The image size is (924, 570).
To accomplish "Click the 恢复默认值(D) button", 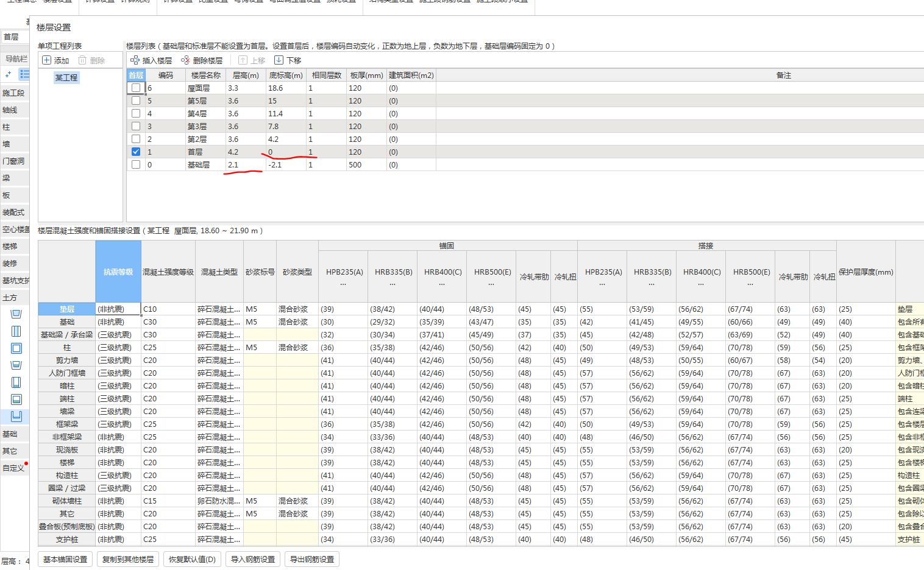I will pyautogui.click(x=192, y=559).
